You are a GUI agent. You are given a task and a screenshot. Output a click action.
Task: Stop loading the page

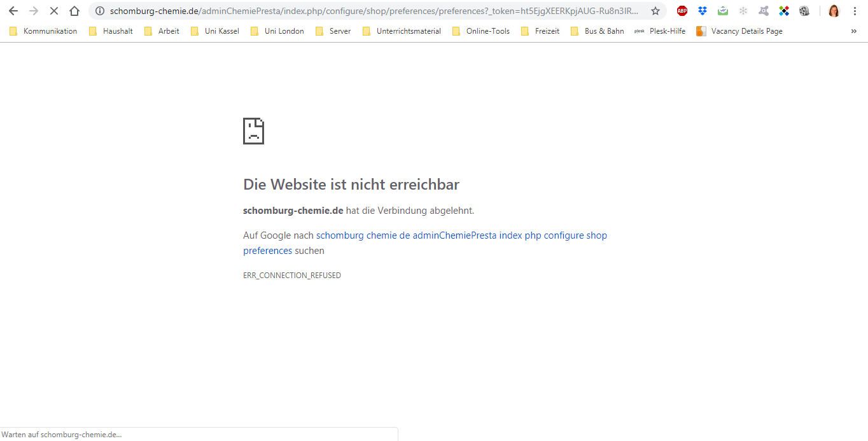coord(54,11)
